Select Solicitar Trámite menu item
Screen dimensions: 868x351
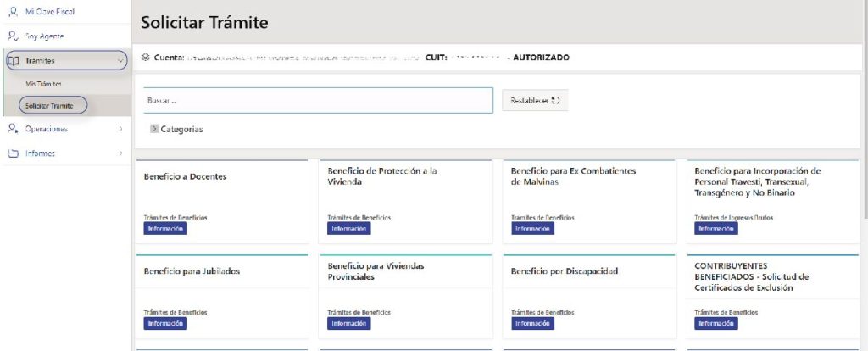[49, 105]
